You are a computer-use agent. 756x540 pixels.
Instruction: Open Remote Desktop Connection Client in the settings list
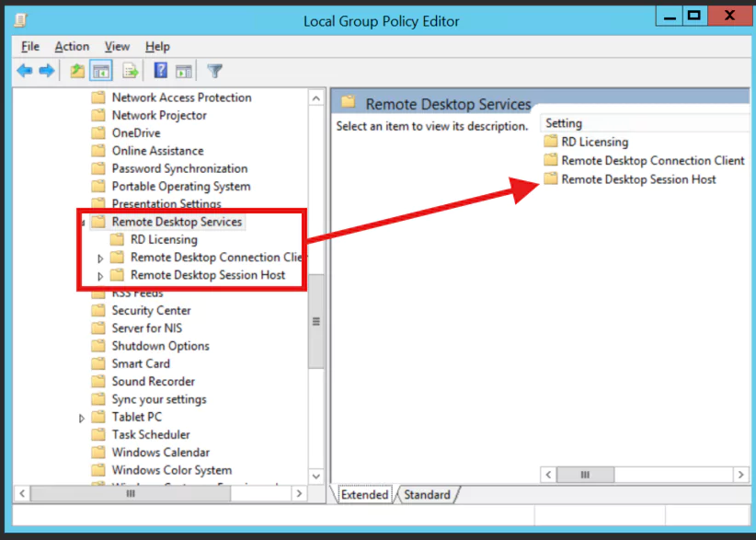653,160
